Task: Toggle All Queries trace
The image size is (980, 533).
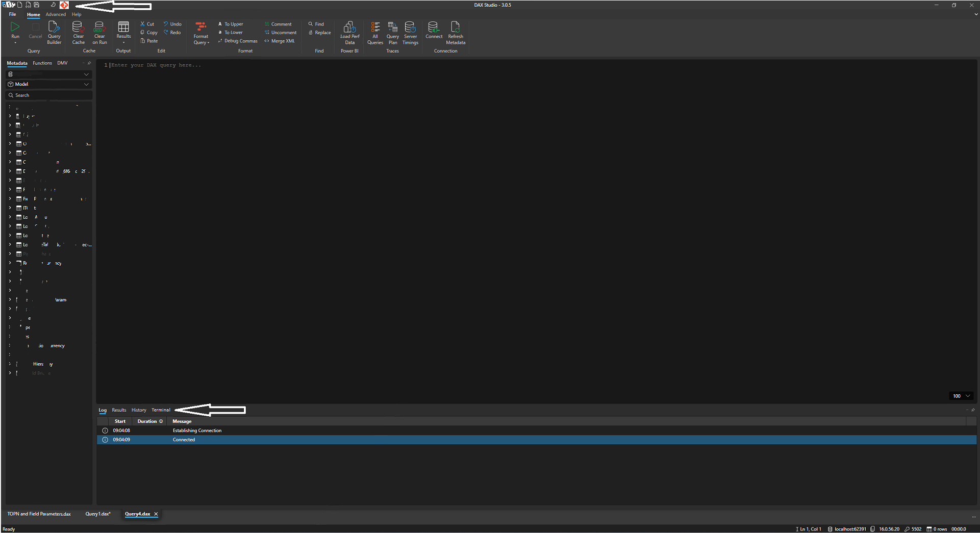Action: point(375,33)
